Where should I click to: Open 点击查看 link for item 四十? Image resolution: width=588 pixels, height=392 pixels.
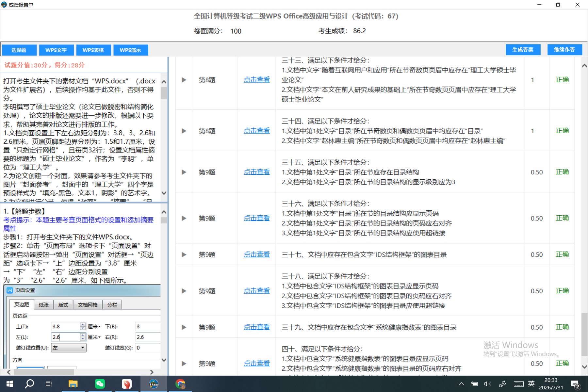point(257,363)
